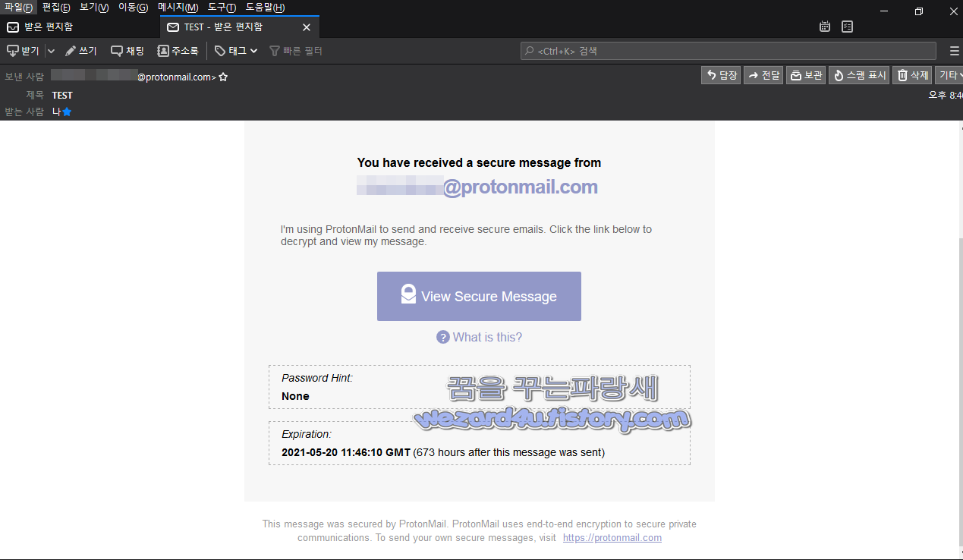Image resolution: width=963 pixels, height=560 pixels.
Task: Click the 전달 forward button
Action: (x=763, y=75)
